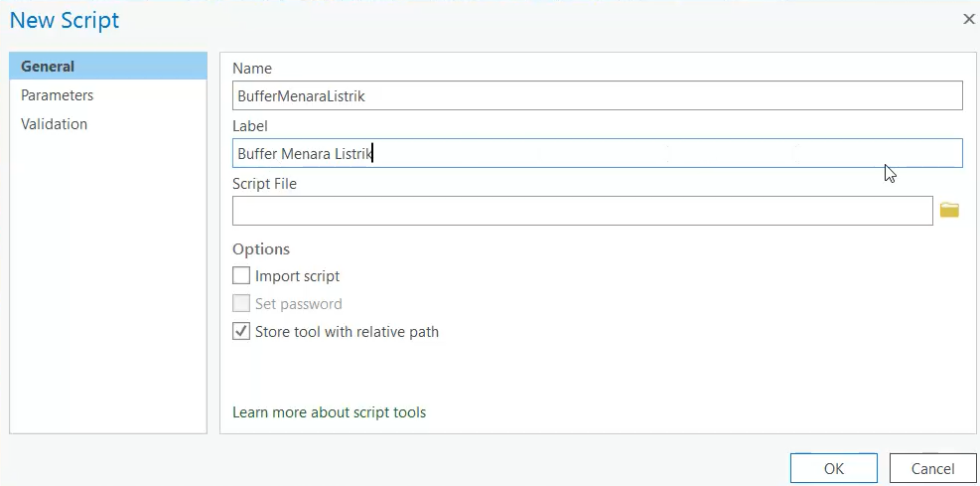Click the Options section heading
Screen dimensions: 980x486
coord(261,249)
